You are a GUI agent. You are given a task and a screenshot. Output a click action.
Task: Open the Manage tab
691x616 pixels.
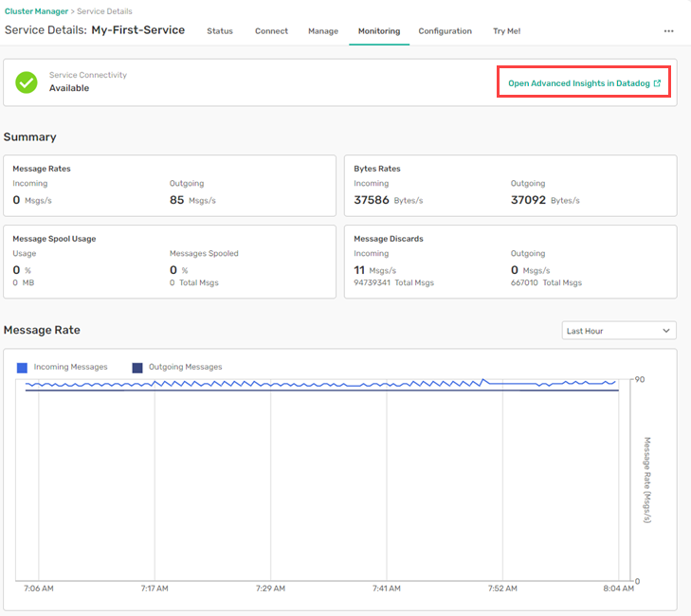click(323, 31)
